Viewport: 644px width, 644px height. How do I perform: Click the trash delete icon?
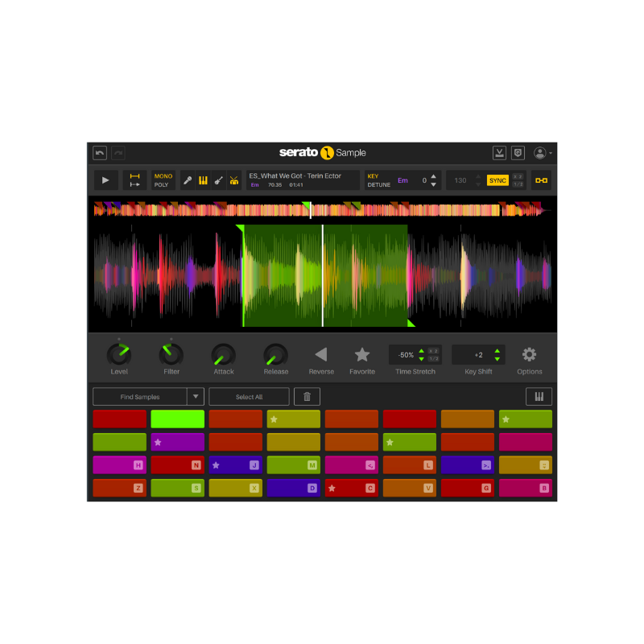307,397
